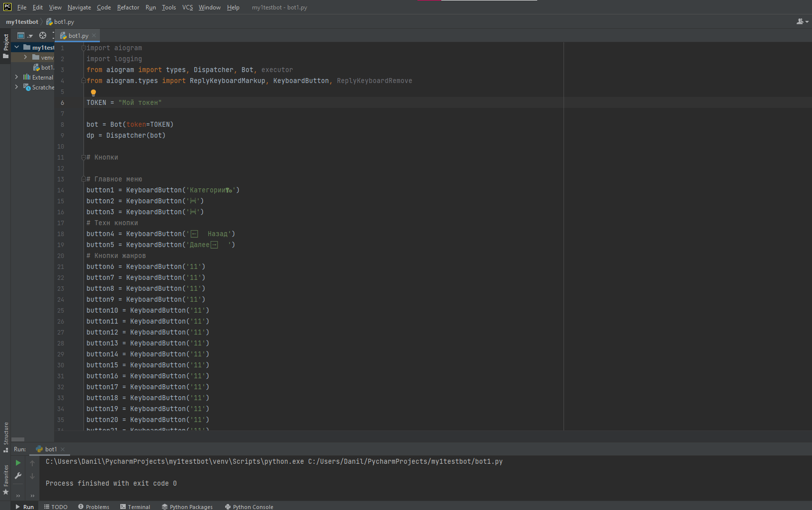The height and width of the screenshot is (510, 812).
Task: Open the Help menu
Action: tap(233, 7)
